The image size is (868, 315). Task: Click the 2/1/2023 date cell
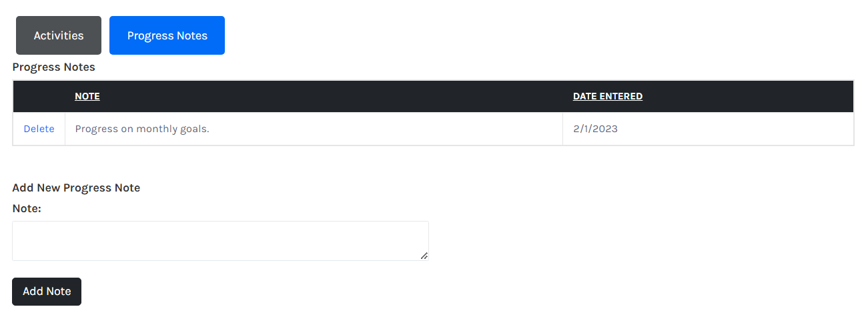pos(708,129)
